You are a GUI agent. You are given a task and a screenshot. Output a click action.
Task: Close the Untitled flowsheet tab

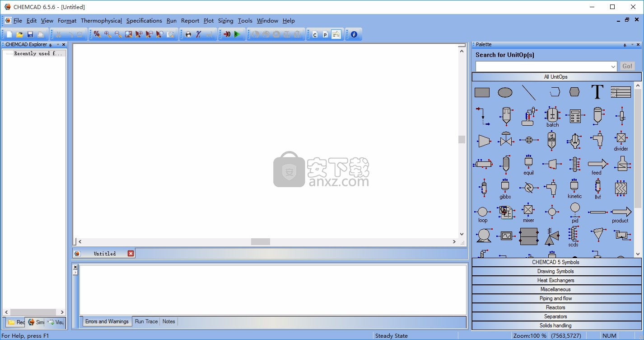(x=131, y=254)
